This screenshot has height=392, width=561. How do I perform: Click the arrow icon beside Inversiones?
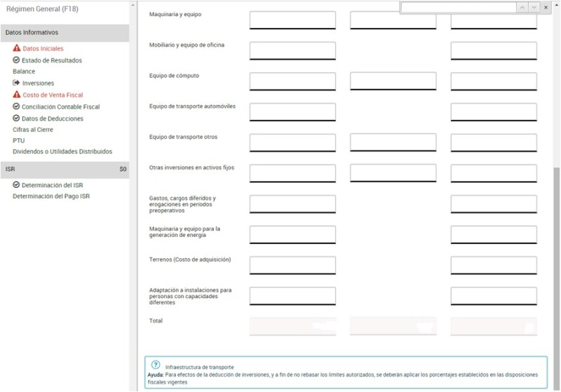[16, 83]
